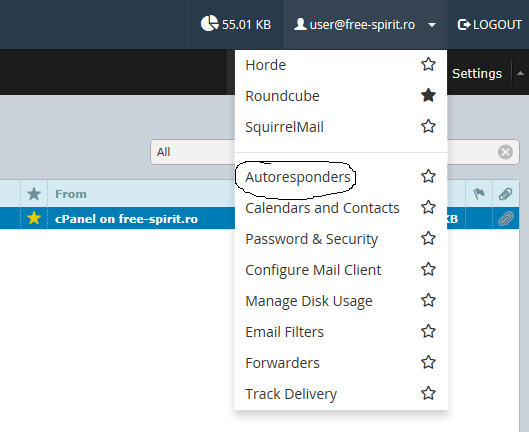This screenshot has height=432, width=529.
Task: Click the attachment column header paperclip
Action: pos(505,194)
